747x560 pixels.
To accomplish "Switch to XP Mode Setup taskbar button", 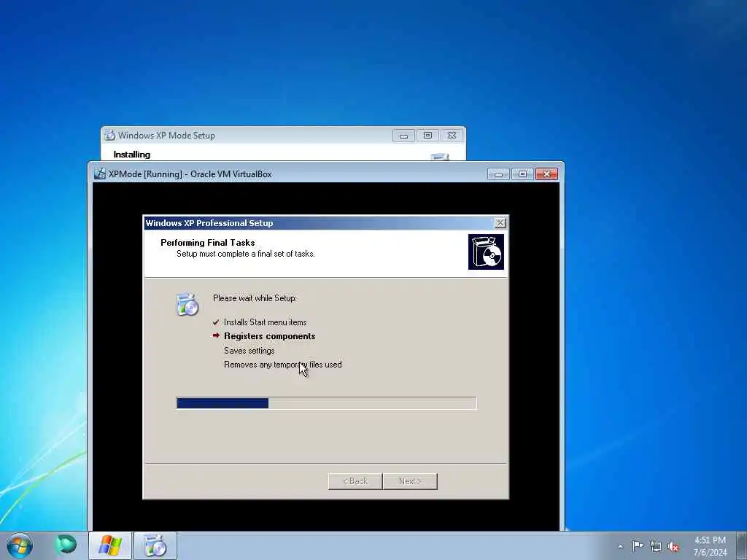I will (x=155, y=545).
